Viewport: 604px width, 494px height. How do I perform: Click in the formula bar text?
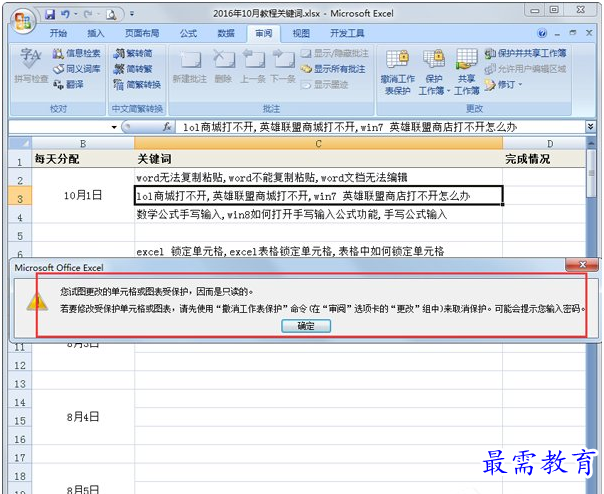(x=380, y=127)
